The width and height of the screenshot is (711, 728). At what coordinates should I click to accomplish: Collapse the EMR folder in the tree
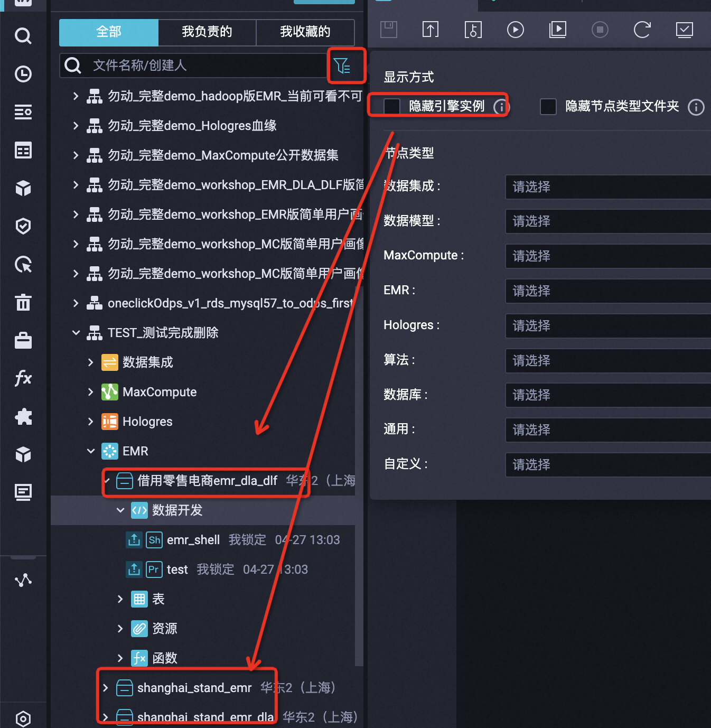pyautogui.click(x=91, y=451)
